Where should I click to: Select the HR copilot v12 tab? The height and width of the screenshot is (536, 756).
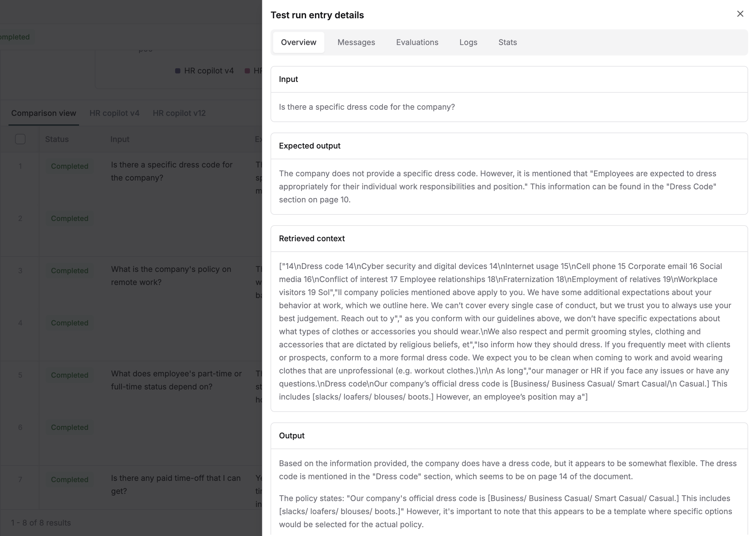point(178,113)
